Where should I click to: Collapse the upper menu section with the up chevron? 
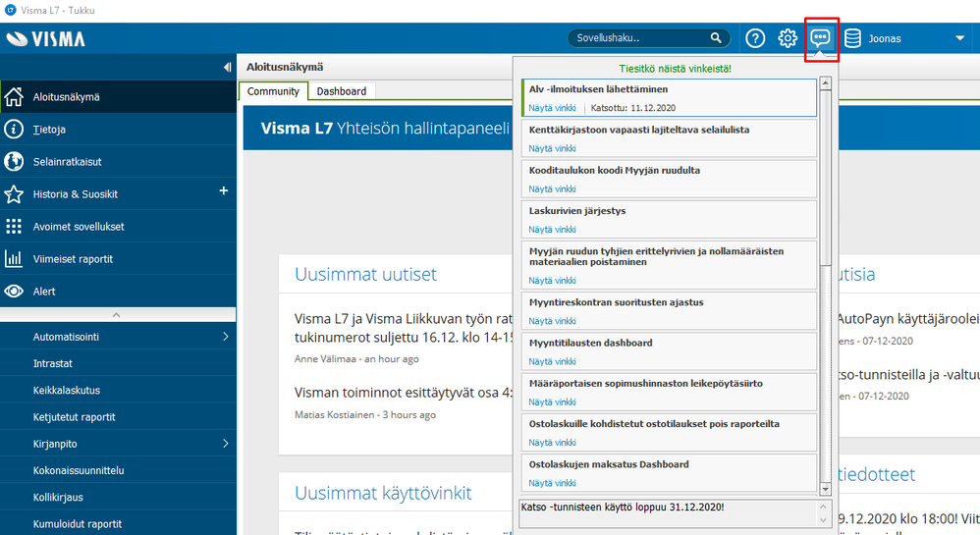117,314
